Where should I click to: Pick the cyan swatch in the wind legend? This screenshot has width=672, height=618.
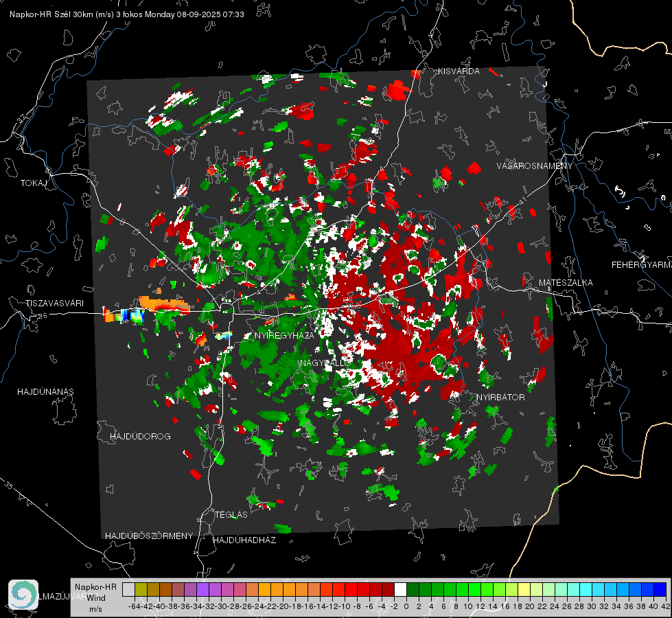point(586,590)
